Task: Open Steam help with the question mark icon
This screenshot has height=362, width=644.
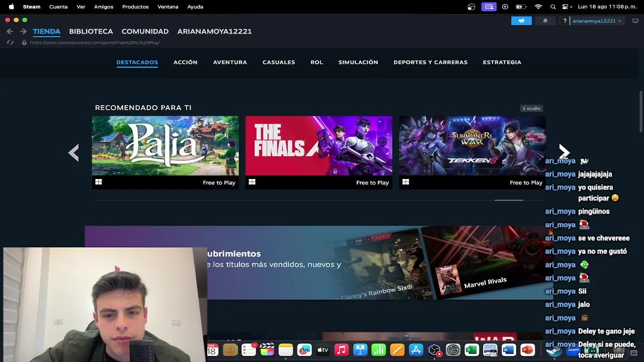Action: pyautogui.click(x=565, y=21)
